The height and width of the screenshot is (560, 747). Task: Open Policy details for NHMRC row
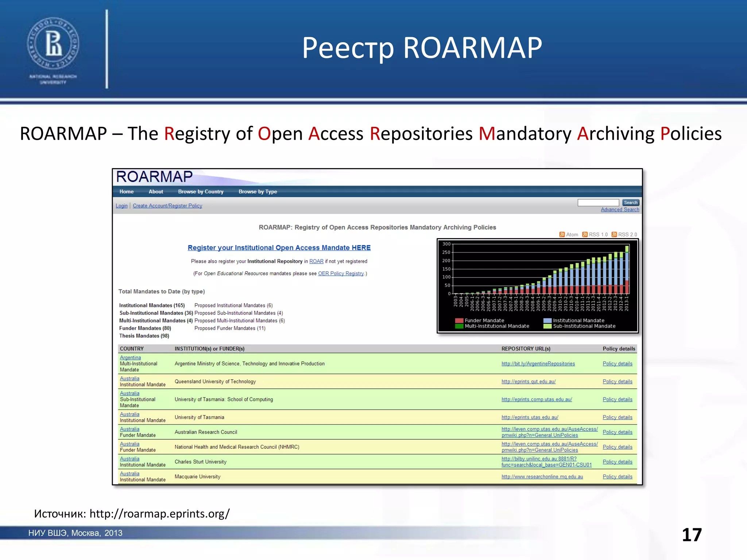click(618, 447)
